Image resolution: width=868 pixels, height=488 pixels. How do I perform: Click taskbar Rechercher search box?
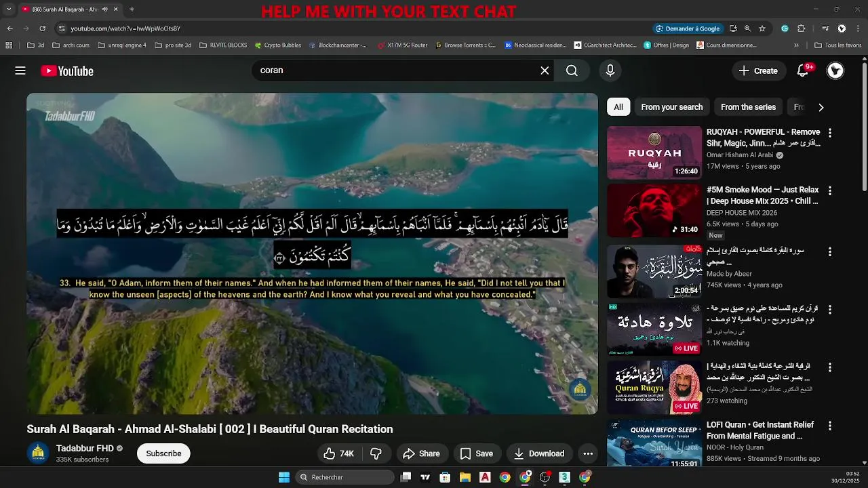coord(345,477)
